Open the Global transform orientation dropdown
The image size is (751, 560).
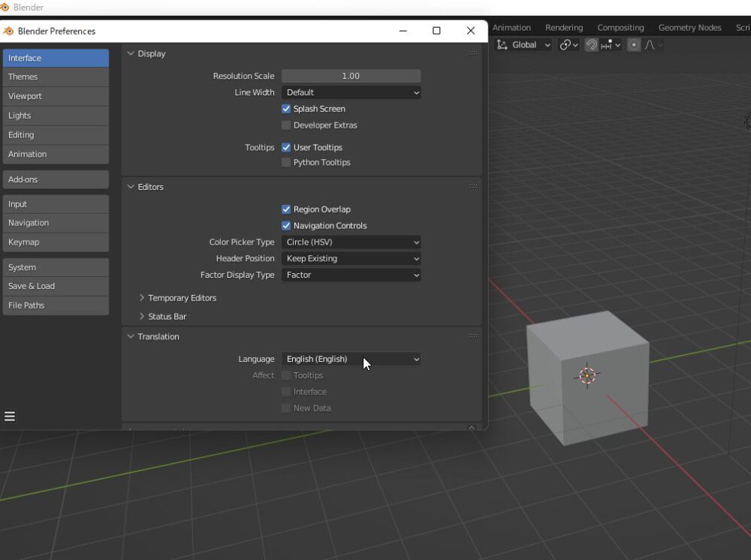click(x=523, y=45)
